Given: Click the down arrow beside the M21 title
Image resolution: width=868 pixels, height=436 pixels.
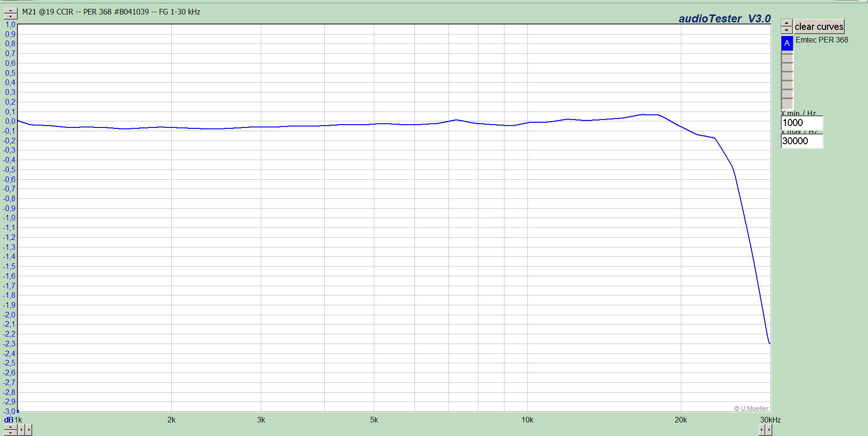Looking at the screenshot, I should pyautogui.click(x=10, y=17).
